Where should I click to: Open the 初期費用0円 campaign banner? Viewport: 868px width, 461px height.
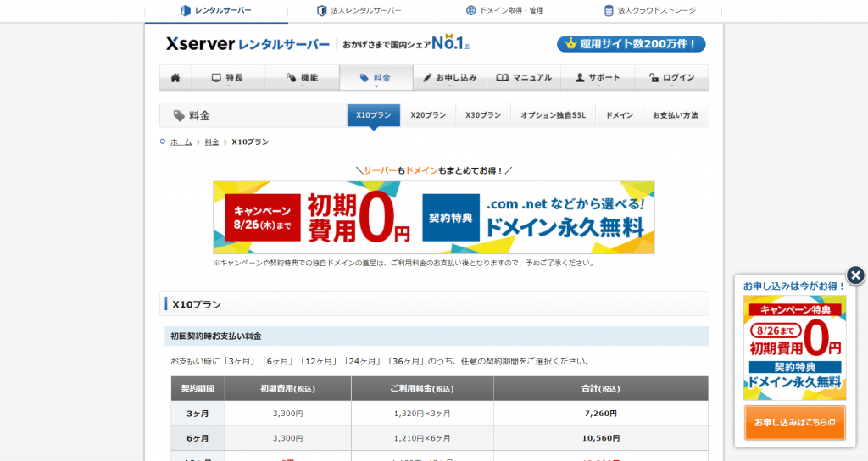click(x=434, y=217)
